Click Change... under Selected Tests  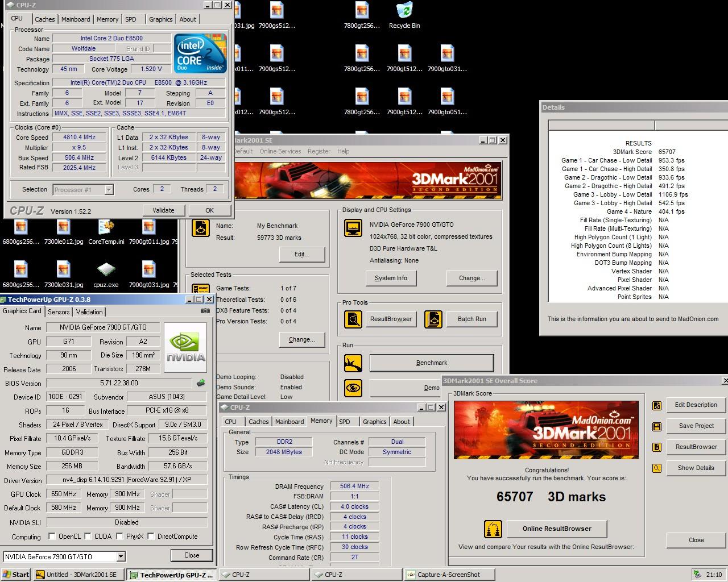pyautogui.click(x=302, y=339)
